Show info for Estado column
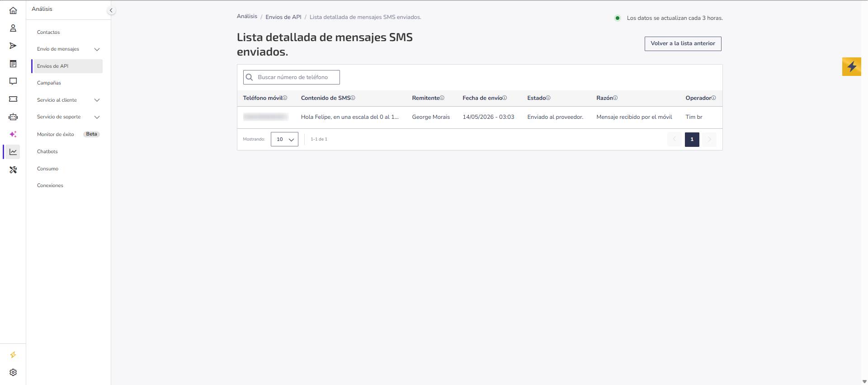Image resolution: width=868 pixels, height=385 pixels. 548,98
